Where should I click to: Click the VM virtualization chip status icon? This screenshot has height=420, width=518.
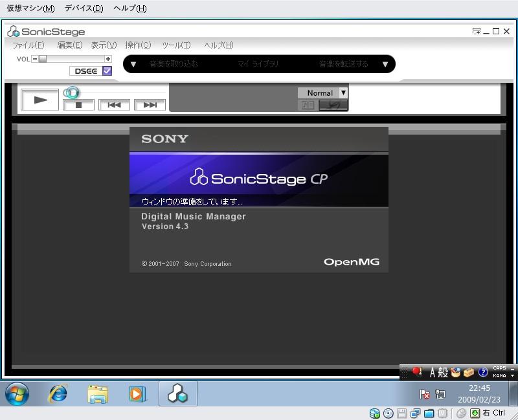click(x=443, y=413)
